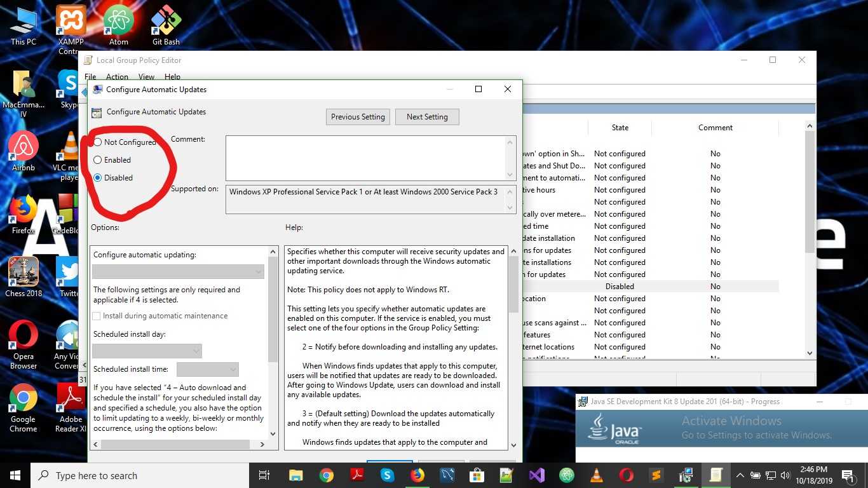The height and width of the screenshot is (488, 868).
Task: Sort policies by the Comment column header
Action: 715,128
